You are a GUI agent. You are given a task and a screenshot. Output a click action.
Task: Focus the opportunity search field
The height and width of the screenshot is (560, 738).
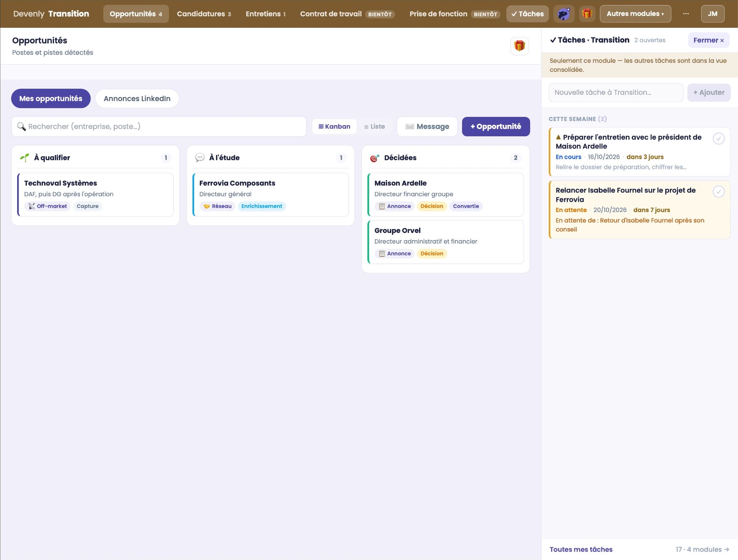159,127
